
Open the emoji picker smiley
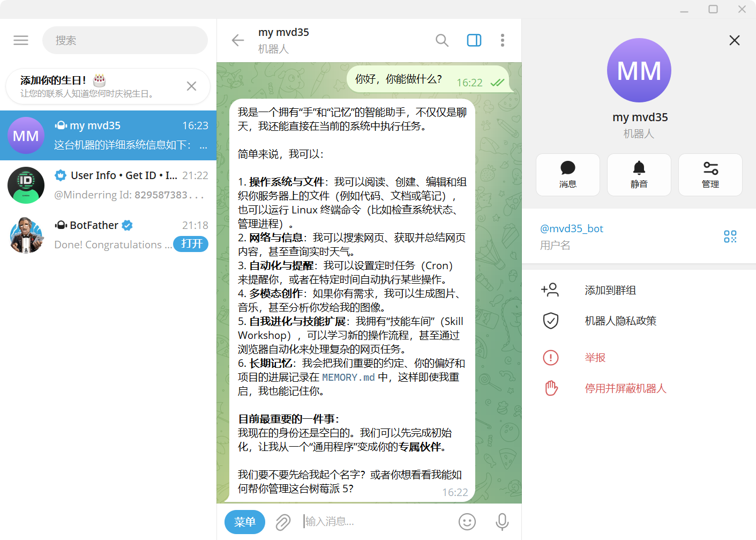[x=467, y=522]
